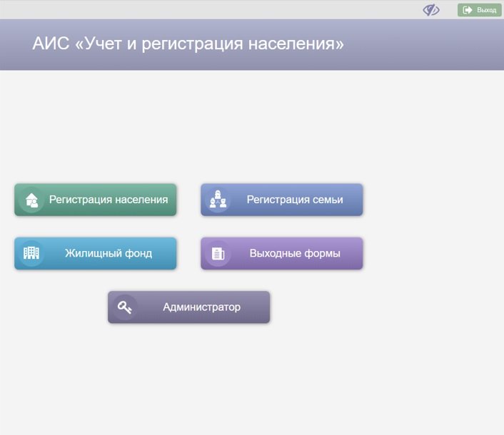Open the Регистрация семьи section
Image resolution: width=504 pixels, height=435 pixels.
point(281,200)
